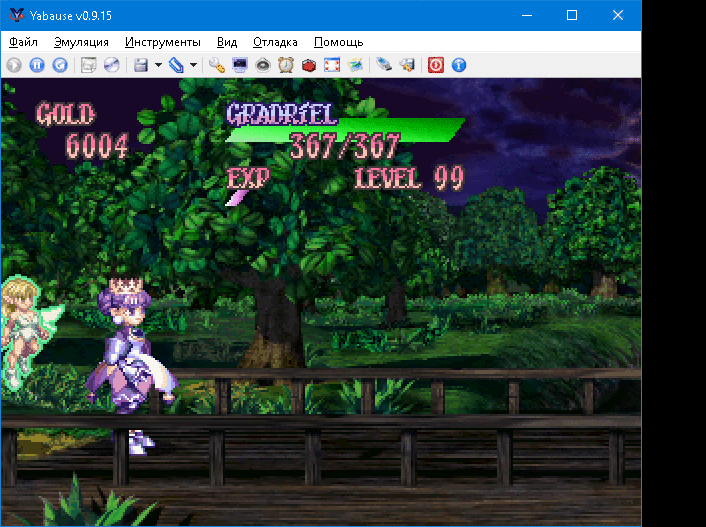This screenshot has height=527, width=706.
Task: Click the monitor icon in the toolbar
Action: tap(240, 65)
